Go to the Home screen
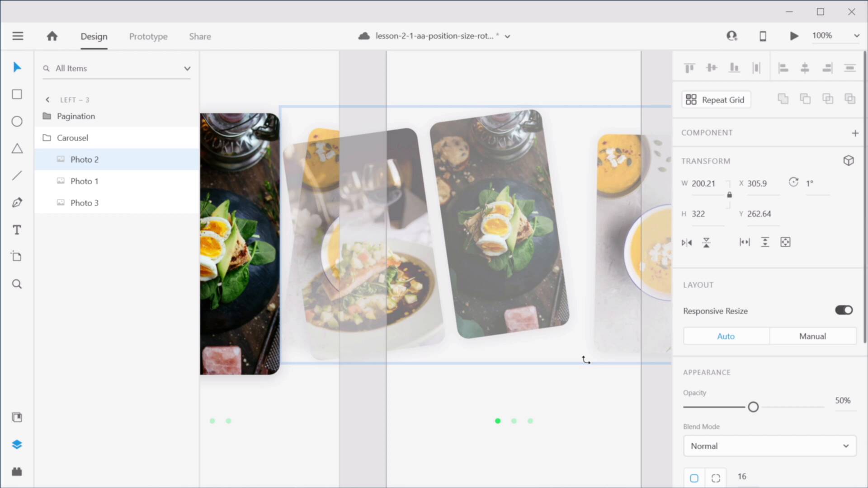Image resolution: width=868 pixels, height=488 pixels. tap(52, 36)
